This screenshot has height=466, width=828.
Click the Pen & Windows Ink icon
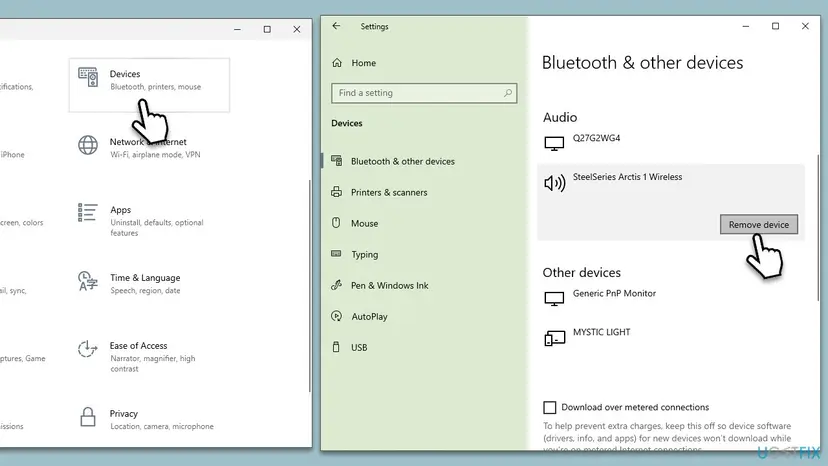pos(336,285)
